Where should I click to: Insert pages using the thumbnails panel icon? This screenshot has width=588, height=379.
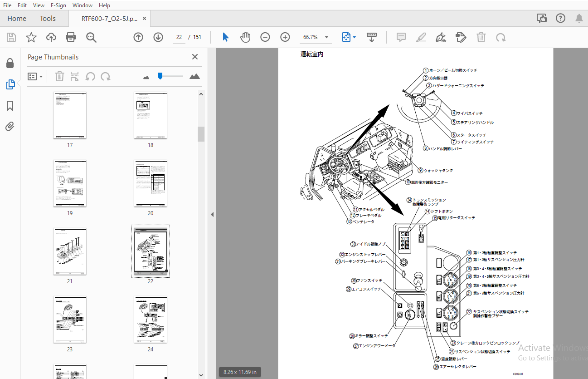(75, 76)
